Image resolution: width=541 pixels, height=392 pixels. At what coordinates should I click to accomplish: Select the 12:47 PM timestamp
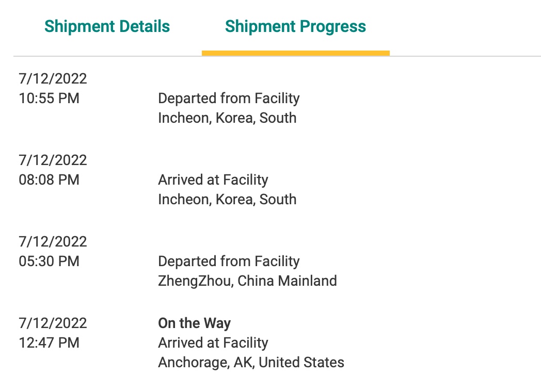pyautogui.click(x=49, y=342)
